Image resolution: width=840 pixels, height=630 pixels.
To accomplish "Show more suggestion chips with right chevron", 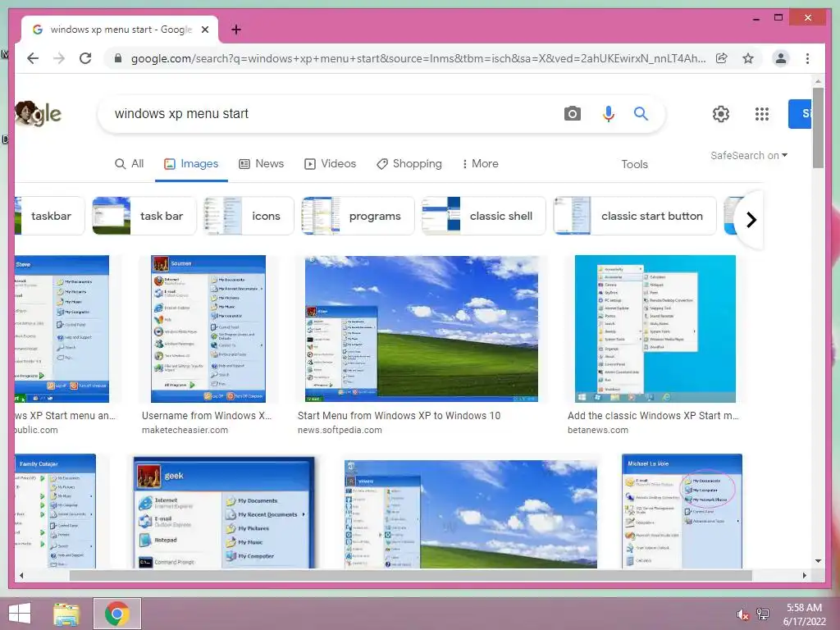I will 751,220.
